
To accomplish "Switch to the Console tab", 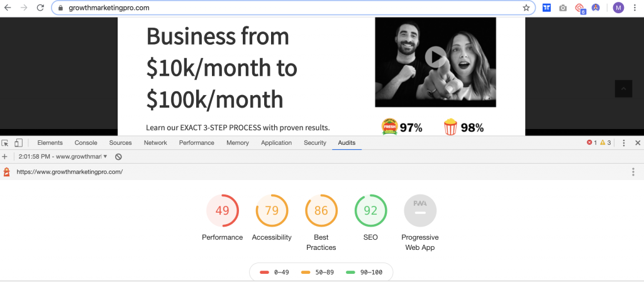I will (x=86, y=143).
